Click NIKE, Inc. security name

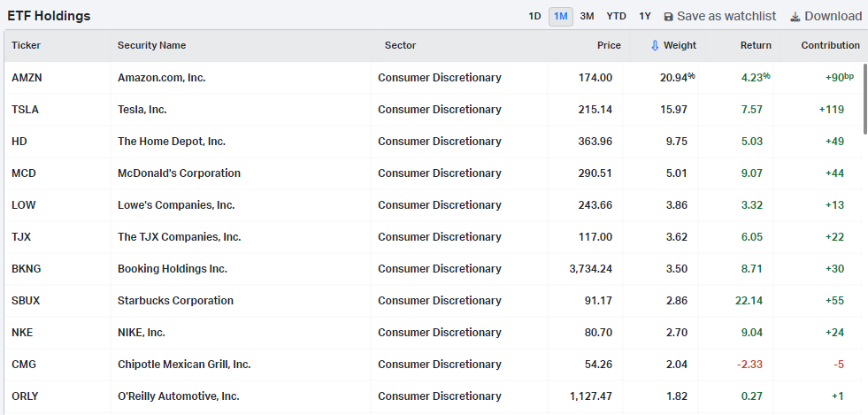pyautogui.click(x=142, y=333)
